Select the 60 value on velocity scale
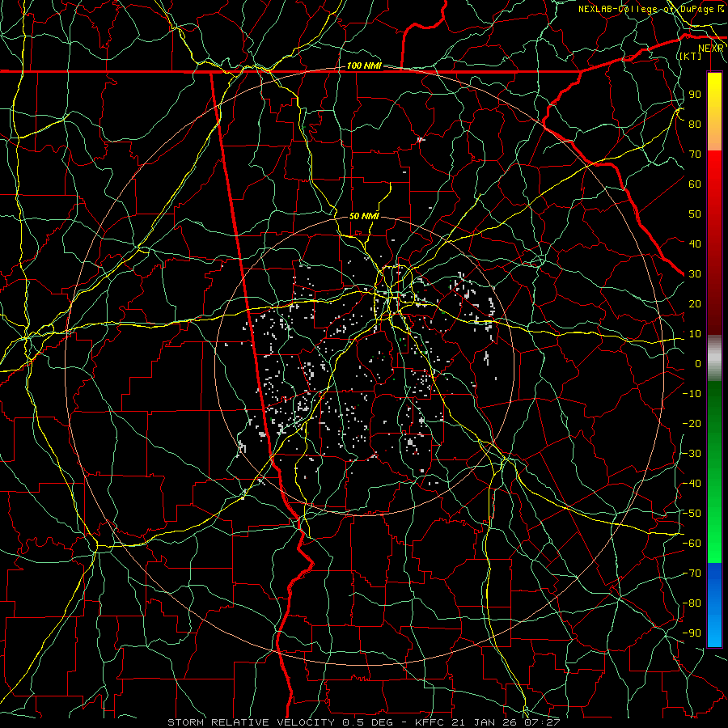The height and width of the screenshot is (728, 728). 695,184
